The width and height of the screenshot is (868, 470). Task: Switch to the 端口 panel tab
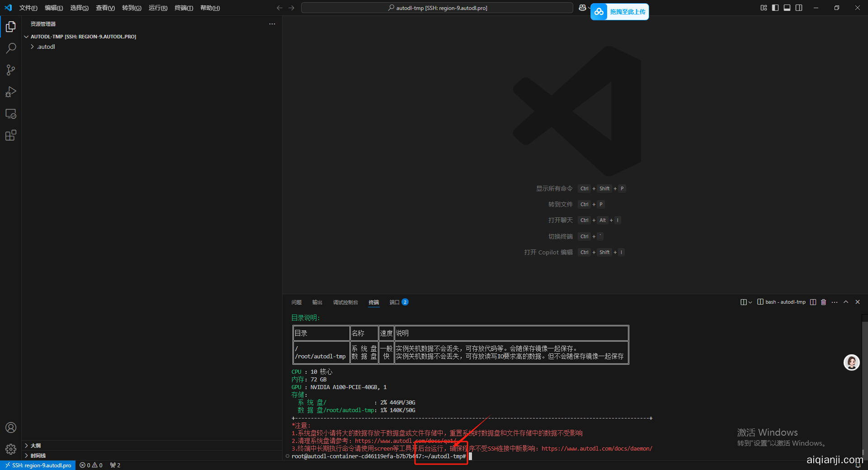click(394, 302)
